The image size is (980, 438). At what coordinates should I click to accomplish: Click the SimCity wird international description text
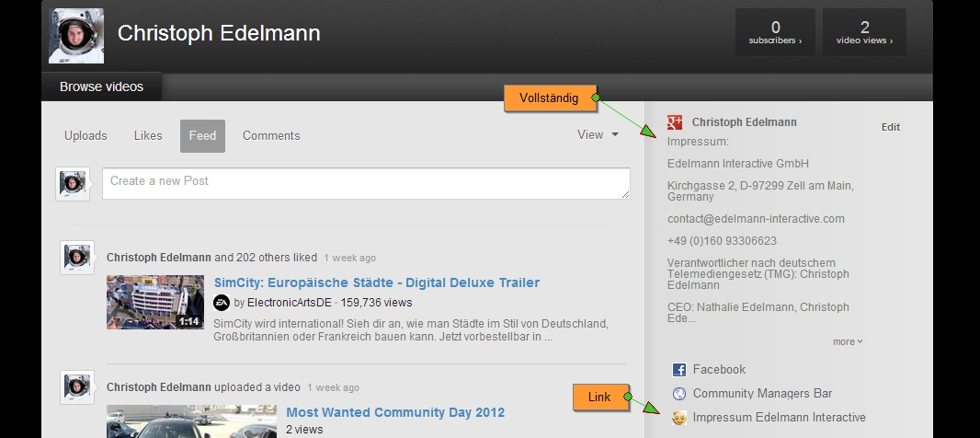(411, 330)
